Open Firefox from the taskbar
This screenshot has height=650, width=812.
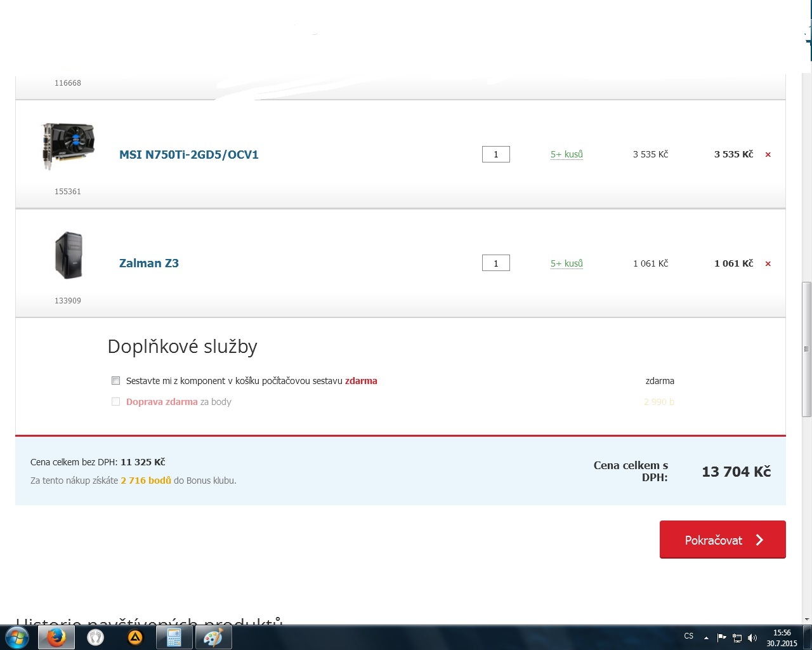pyautogui.click(x=56, y=637)
